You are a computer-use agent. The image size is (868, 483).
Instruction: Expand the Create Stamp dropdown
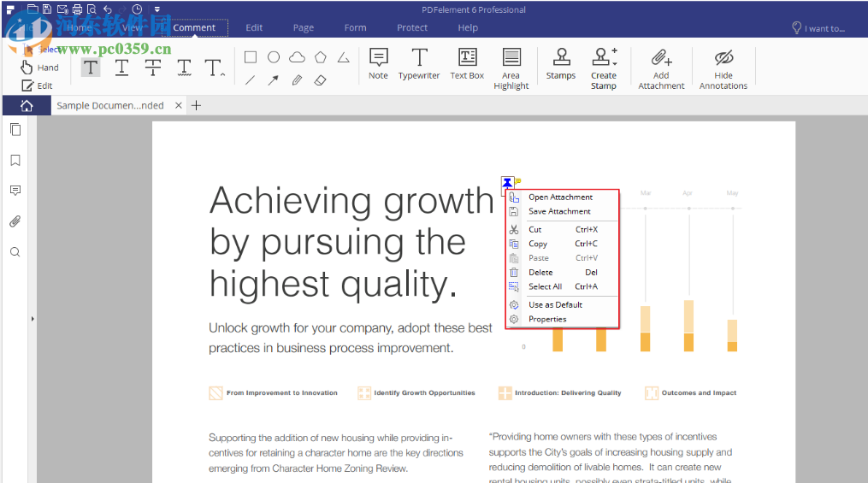(615, 63)
